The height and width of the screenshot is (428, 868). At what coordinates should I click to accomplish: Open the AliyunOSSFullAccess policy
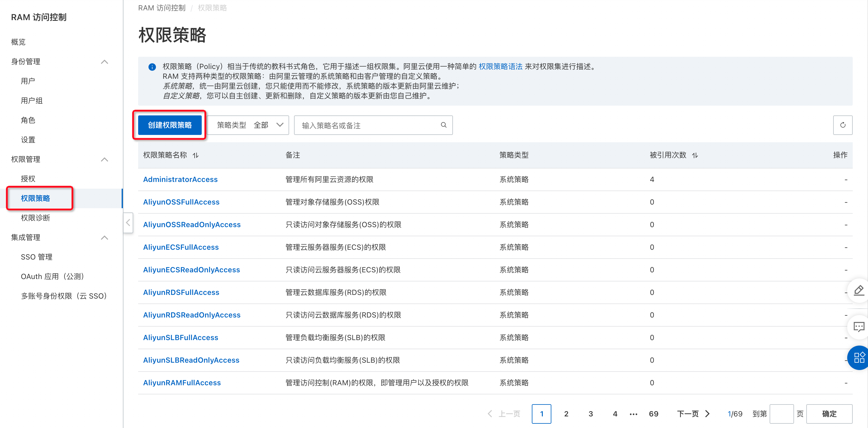(181, 202)
